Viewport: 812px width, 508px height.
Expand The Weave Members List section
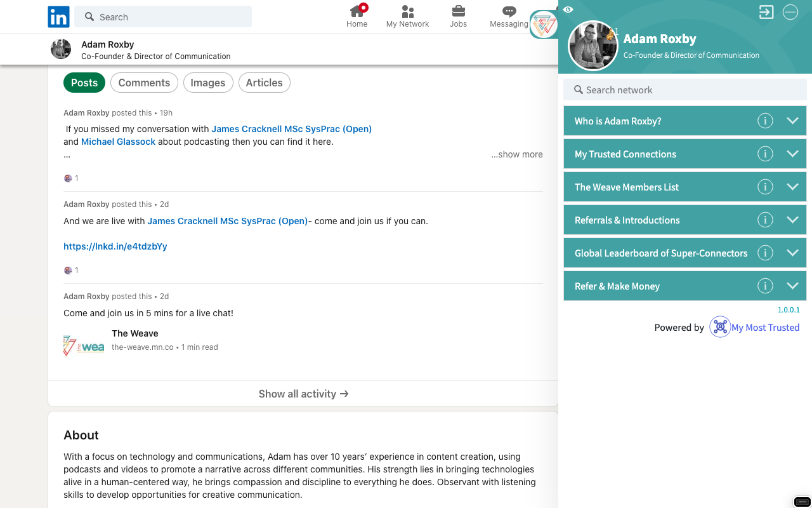tap(792, 187)
